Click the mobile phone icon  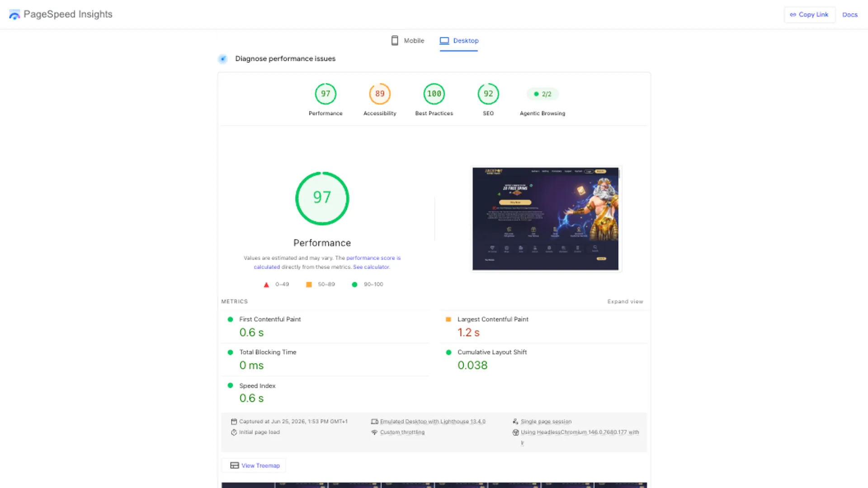tap(395, 41)
